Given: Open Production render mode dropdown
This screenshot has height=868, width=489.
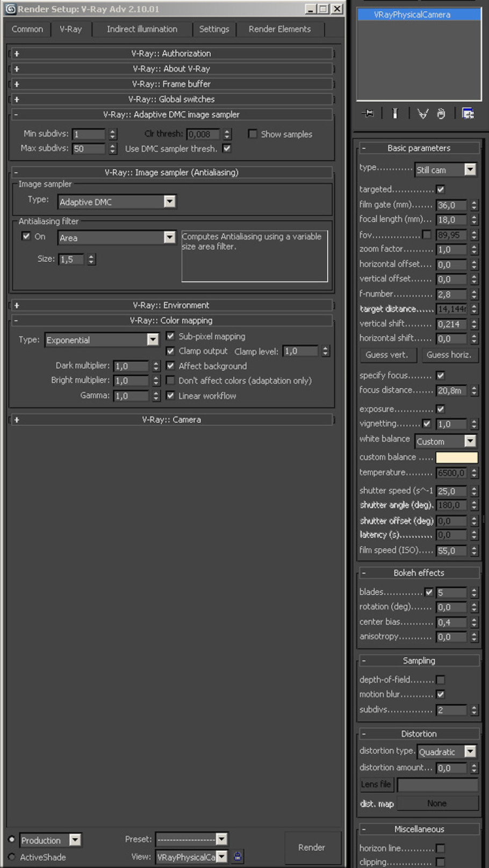Looking at the screenshot, I should 51,840.
